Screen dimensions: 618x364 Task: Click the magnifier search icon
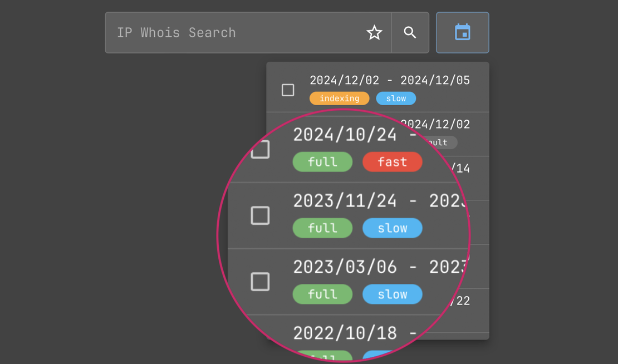click(x=410, y=32)
